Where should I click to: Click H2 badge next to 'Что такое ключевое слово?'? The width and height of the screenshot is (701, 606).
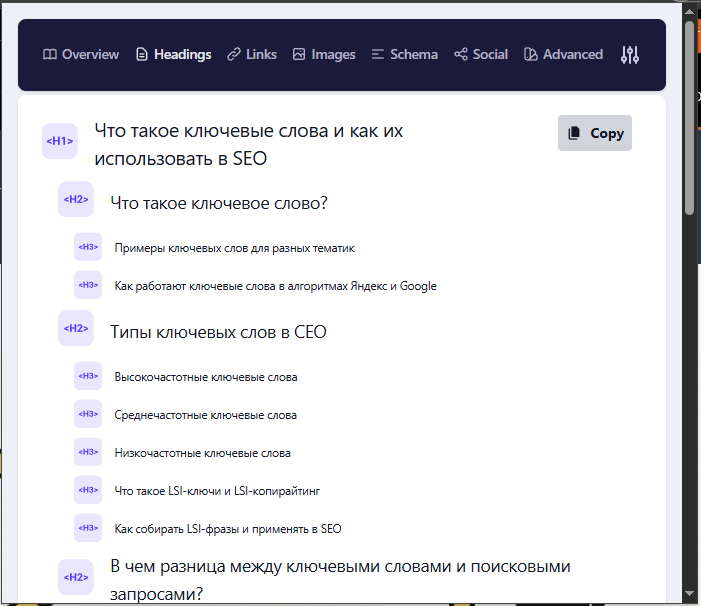[x=76, y=199]
